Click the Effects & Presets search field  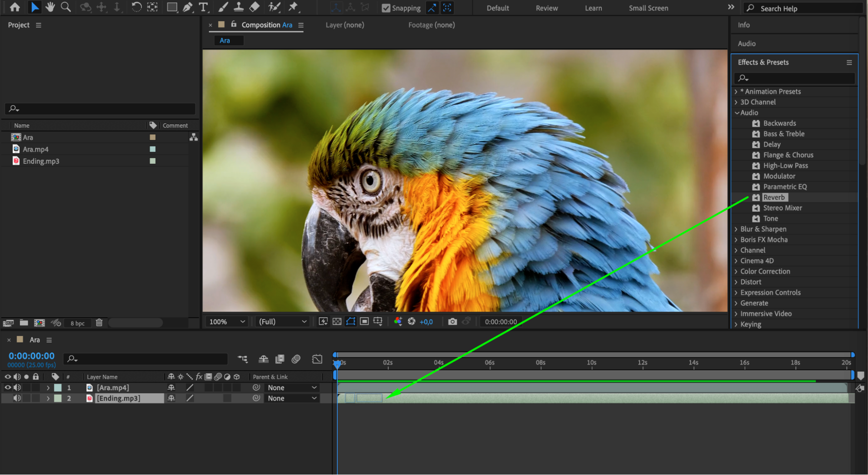pos(798,78)
